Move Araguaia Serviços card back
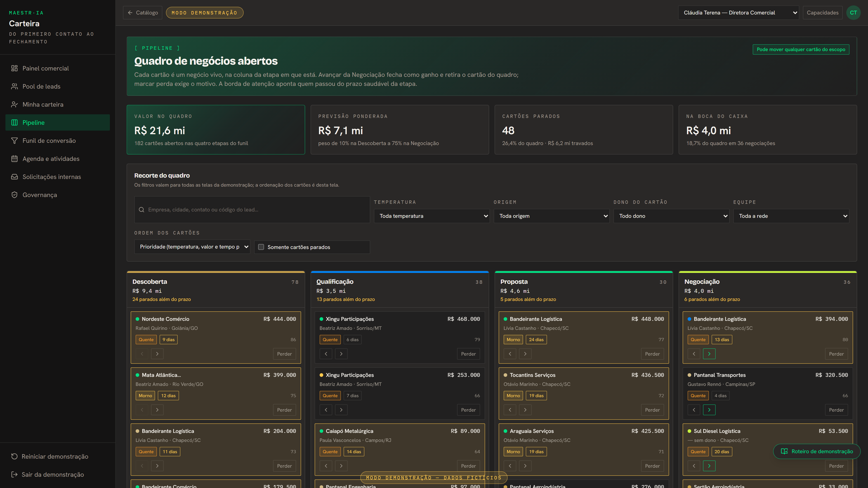This screenshot has height=488, width=868. pyautogui.click(x=510, y=466)
